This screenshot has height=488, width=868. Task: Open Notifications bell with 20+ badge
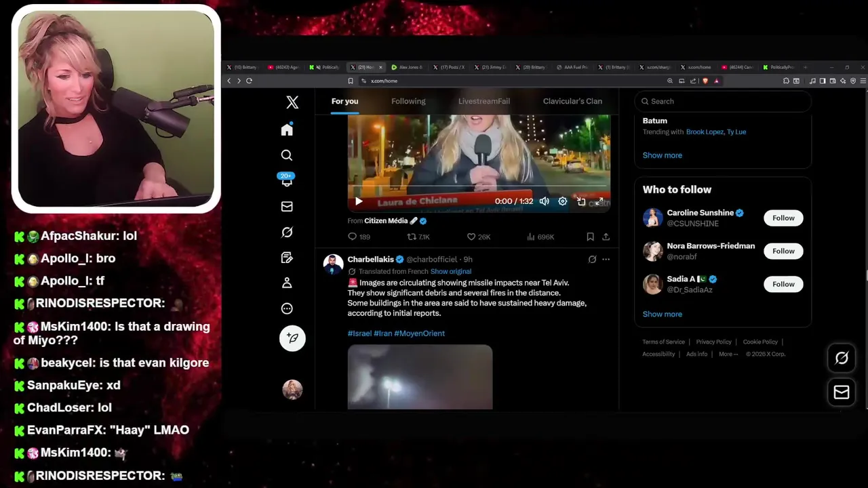[286, 180]
